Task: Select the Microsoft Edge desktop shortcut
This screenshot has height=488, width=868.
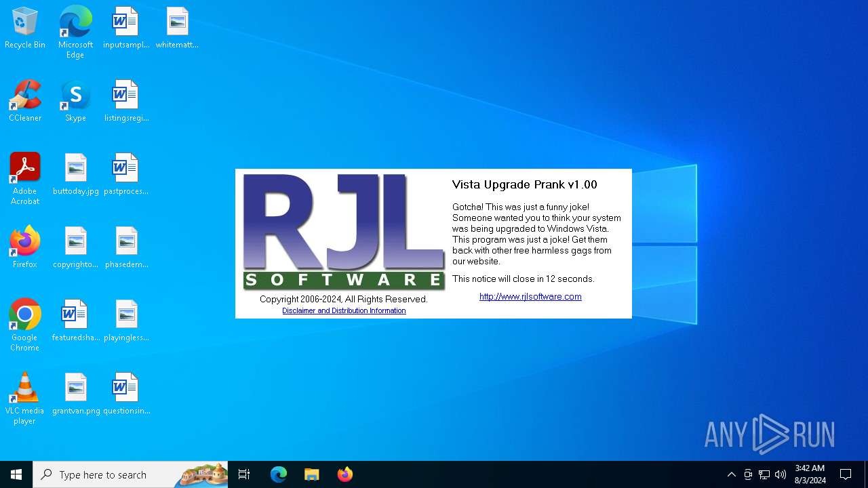Action: (x=75, y=33)
